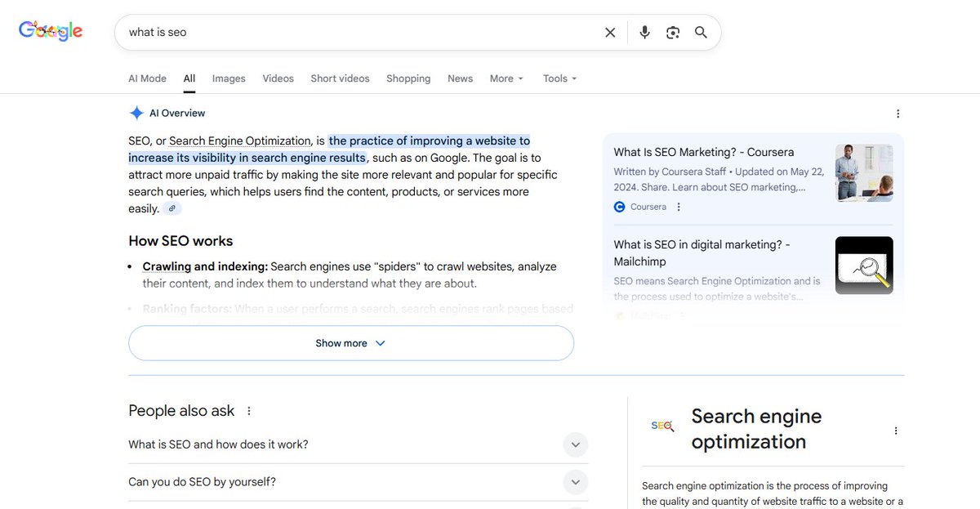This screenshot has height=509, width=980.
Task: Click the Search Engine Optimization underlined term
Action: click(x=240, y=141)
